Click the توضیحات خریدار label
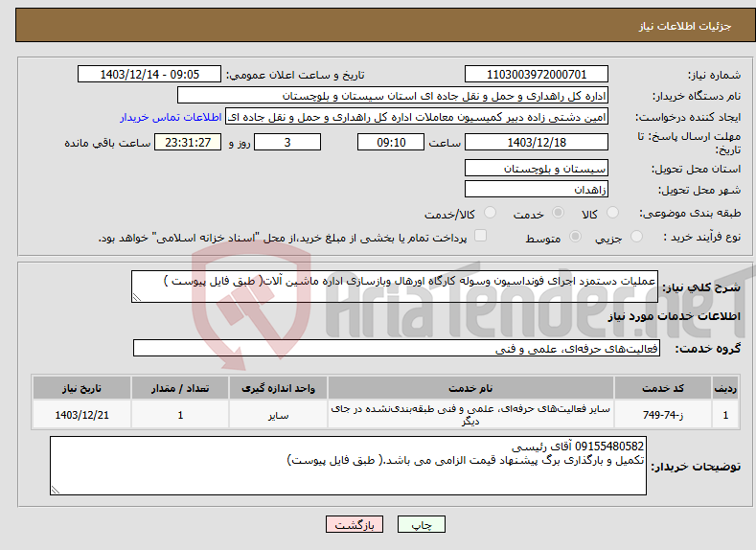This screenshot has height=550, width=756. [x=696, y=467]
